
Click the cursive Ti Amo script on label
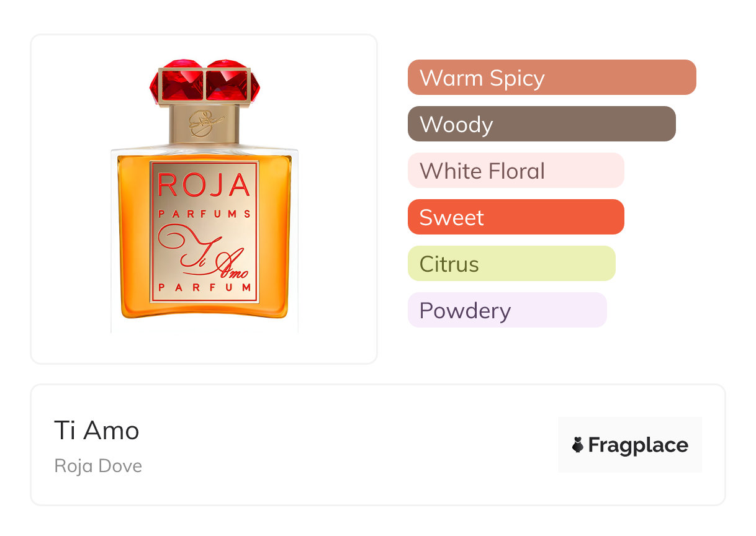(204, 251)
